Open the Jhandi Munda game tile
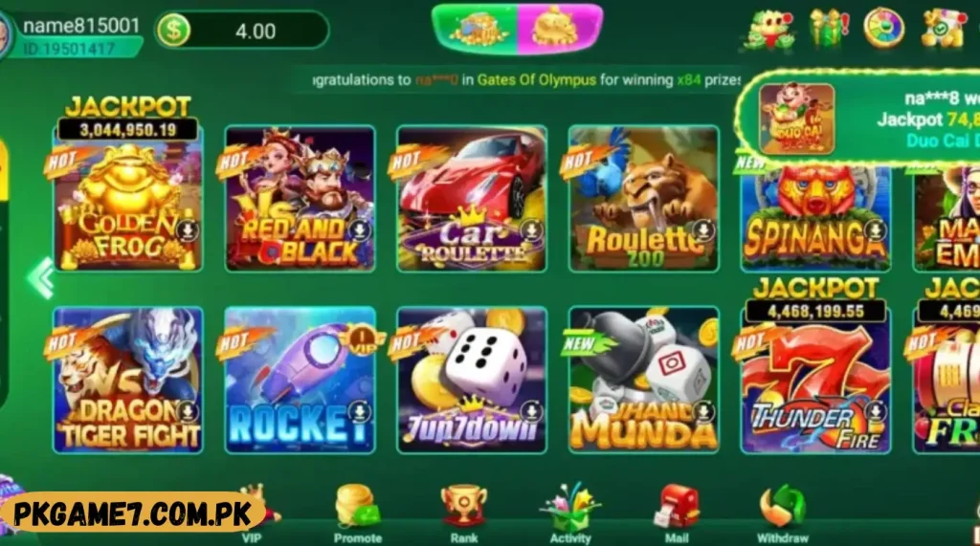 click(644, 380)
